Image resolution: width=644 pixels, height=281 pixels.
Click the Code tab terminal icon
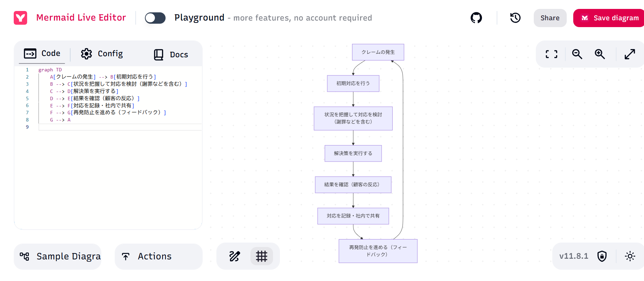click(x=30, y=54)
